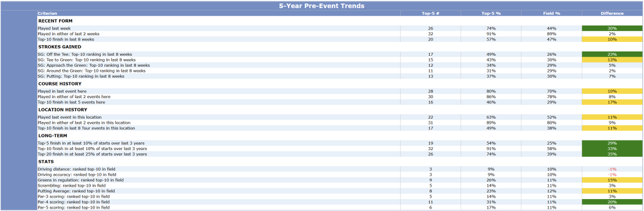Click the green 30% difference for Played last week
The height and width of the screenshot is (211, 644).
612,28
